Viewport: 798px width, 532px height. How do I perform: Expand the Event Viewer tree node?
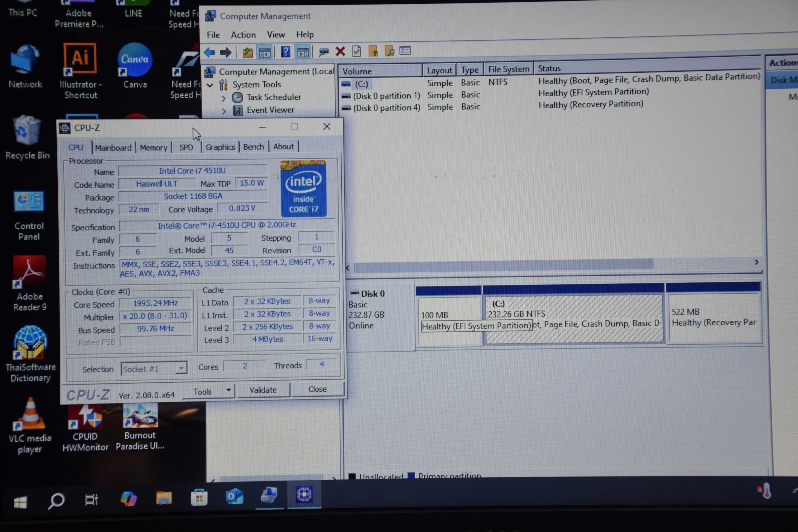point(224,111)
